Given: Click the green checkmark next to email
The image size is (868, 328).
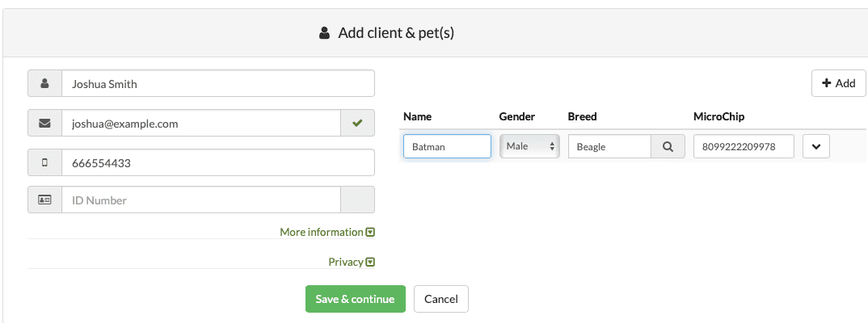Looking at the screenshot, I should click(357, 124).
